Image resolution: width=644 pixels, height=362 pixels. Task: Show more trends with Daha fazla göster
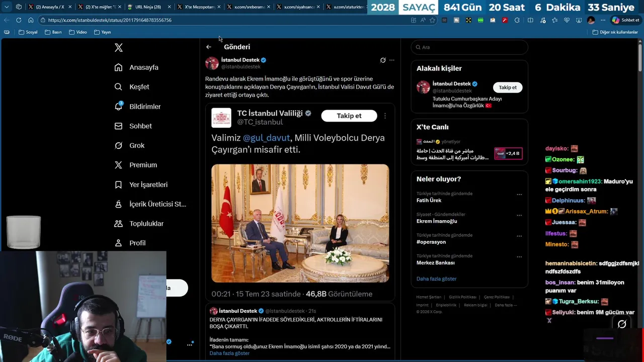436,279
